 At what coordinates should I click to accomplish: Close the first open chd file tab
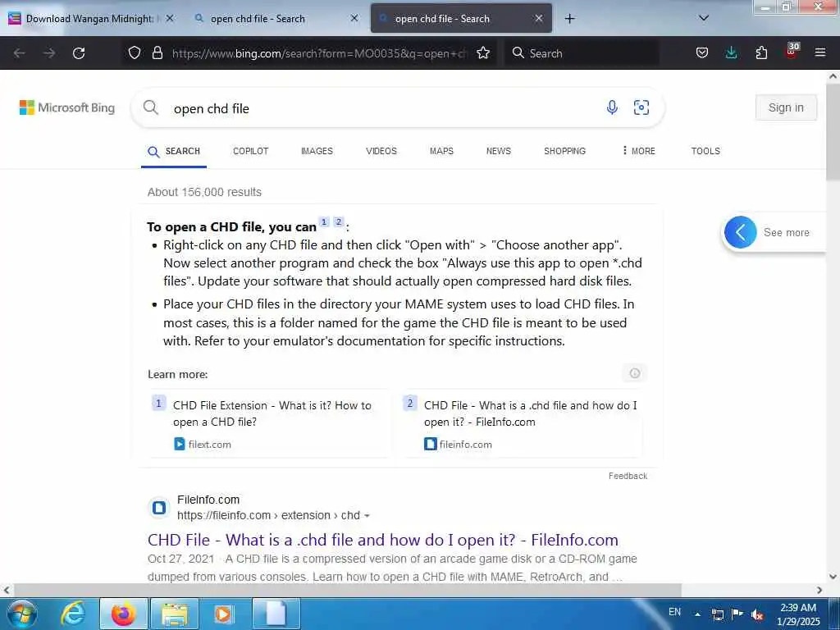pos(354,18)
